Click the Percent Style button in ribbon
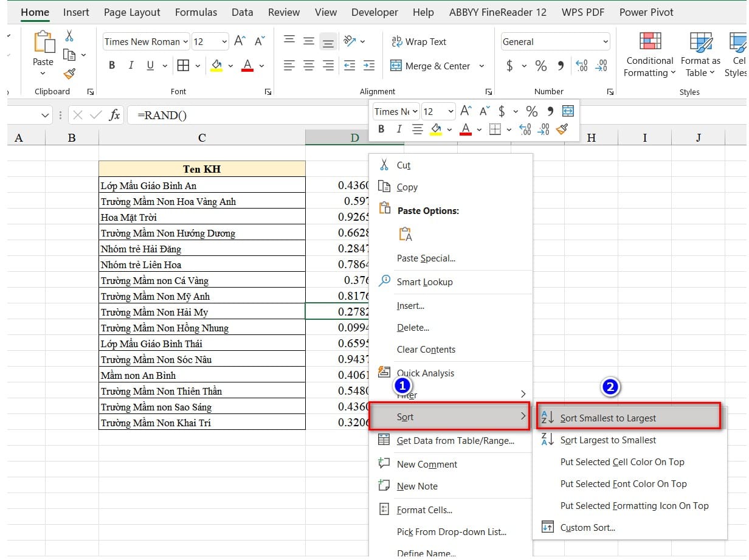Screen dimensions: 749x560 [x=541, y=66]
